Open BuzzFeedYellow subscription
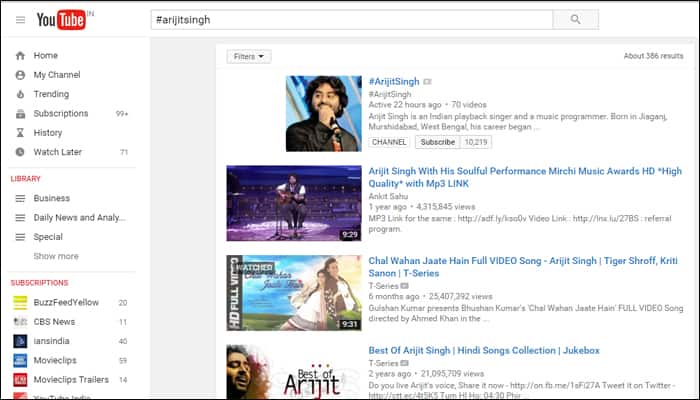This screenshot has width=700, height=400. (66, 302)
